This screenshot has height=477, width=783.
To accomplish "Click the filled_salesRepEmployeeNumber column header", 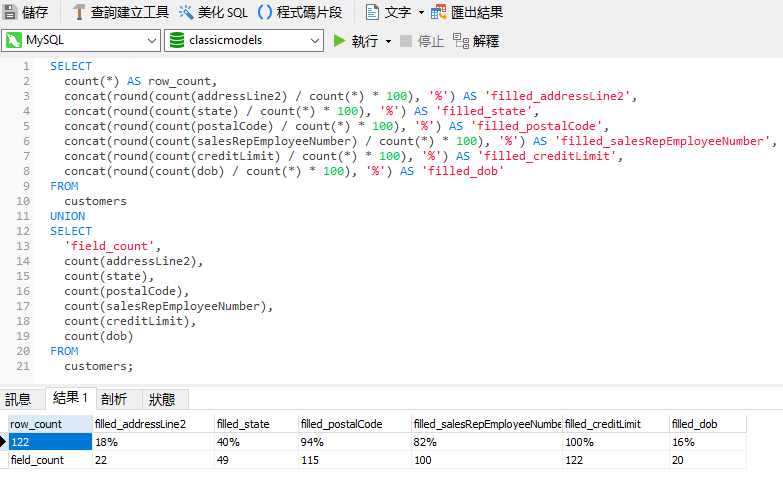I will [487, 424].
